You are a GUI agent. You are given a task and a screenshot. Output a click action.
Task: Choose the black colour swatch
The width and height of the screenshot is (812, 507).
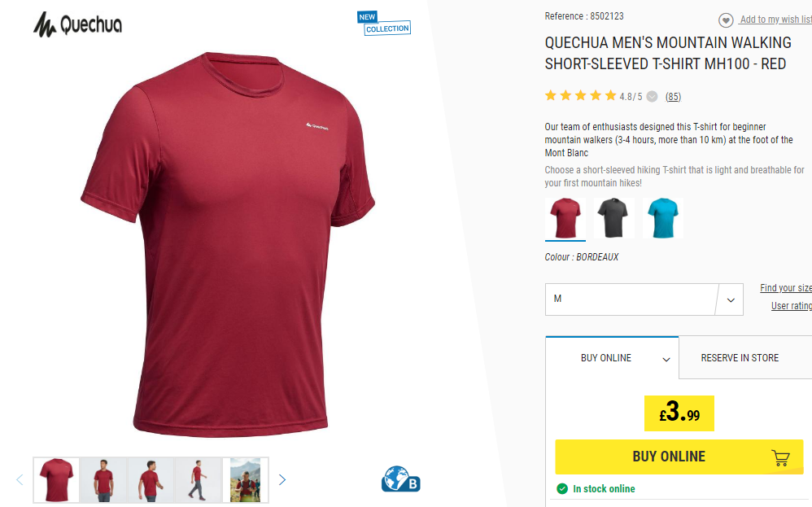click(x=613, y=218)
